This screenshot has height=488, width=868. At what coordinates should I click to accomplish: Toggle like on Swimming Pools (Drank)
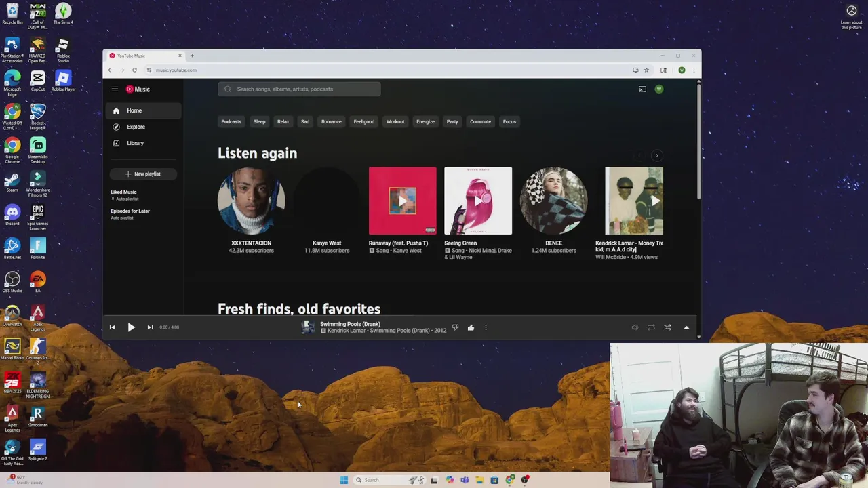coord(471,327)
